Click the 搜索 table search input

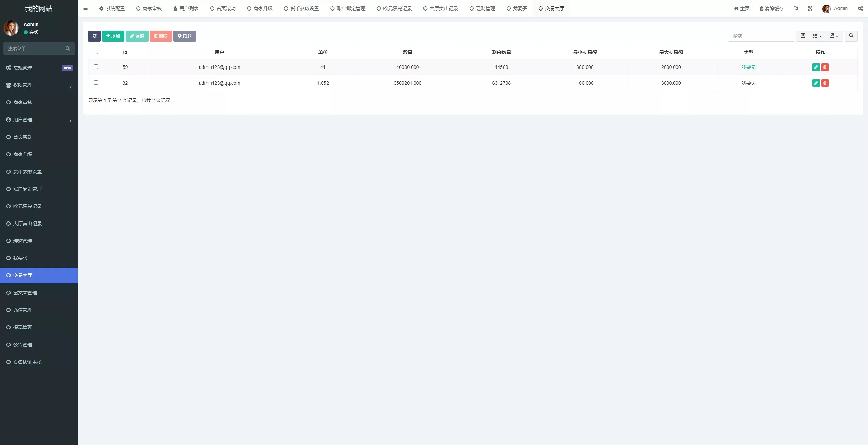point(761,36)
